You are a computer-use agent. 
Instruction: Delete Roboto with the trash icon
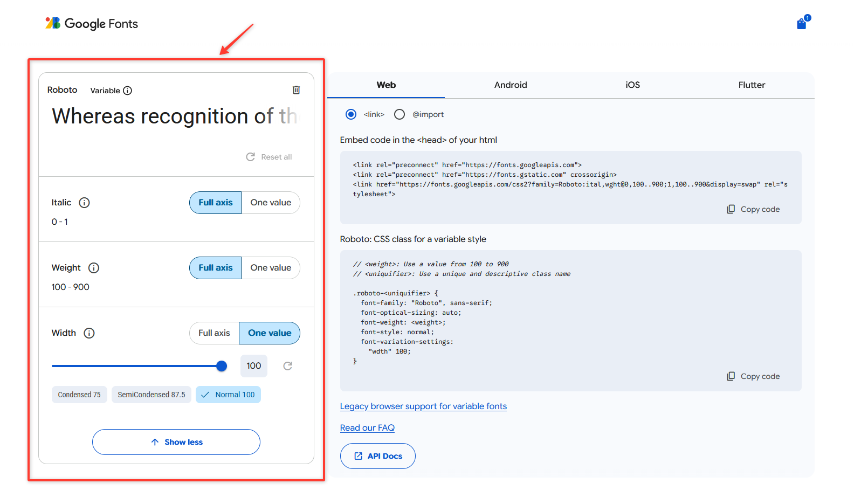click(296, 90)
